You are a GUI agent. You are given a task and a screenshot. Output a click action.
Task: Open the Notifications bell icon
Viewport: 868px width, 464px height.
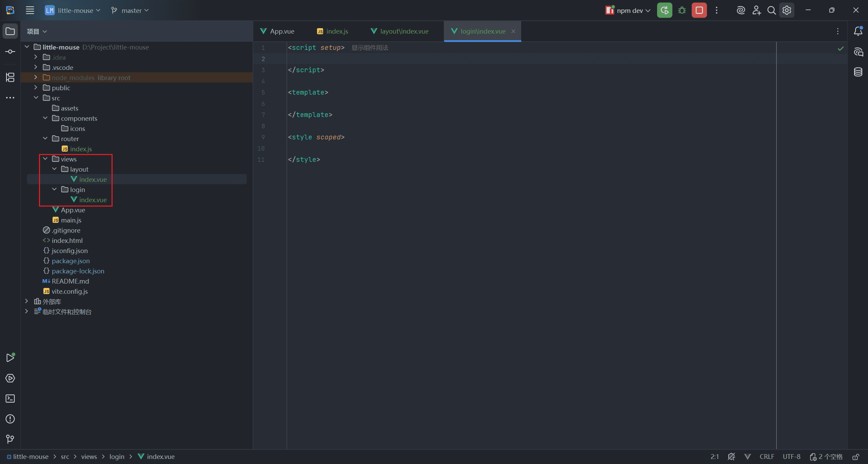858,31
